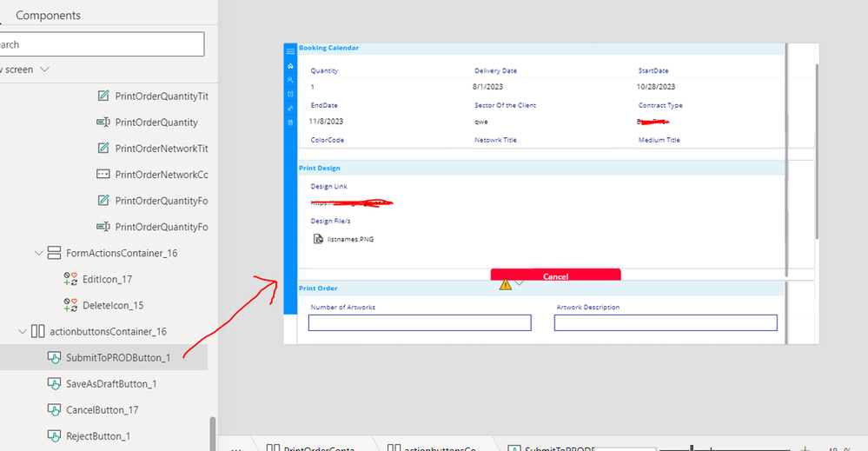
Task: Click the vertical container icon of FormActionsContainer_16
Action: tap(54, 253)
